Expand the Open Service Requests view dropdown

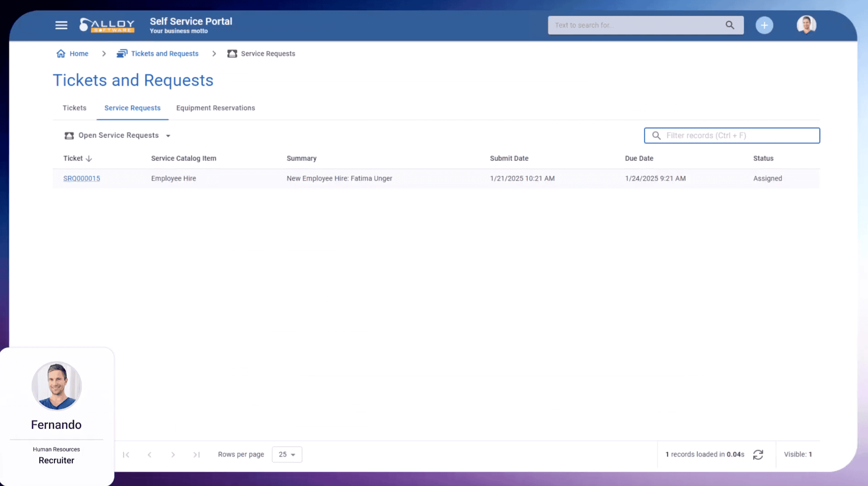(168, 136)
